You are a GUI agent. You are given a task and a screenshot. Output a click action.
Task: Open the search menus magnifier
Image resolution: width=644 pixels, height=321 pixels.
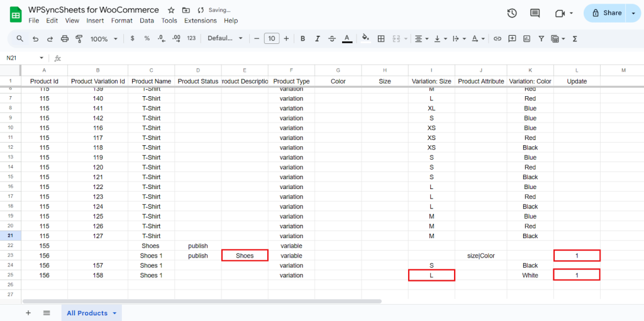coord(19,38)
